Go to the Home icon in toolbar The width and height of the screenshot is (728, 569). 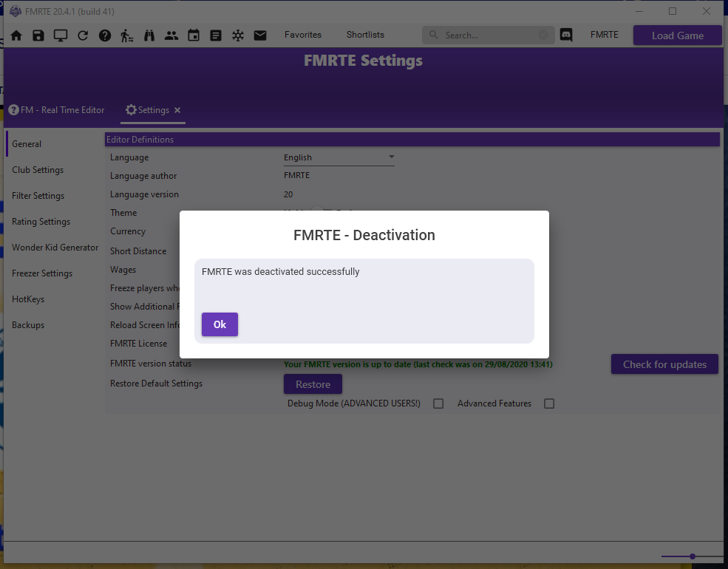pyautogui.click(x=16, y=35)
